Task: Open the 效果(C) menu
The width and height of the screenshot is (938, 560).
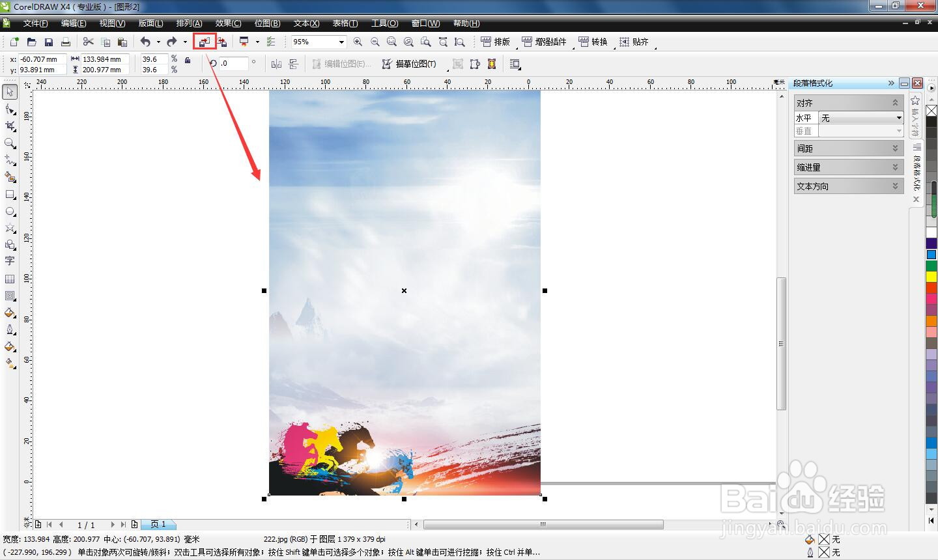Action: (x=228, y=23)
